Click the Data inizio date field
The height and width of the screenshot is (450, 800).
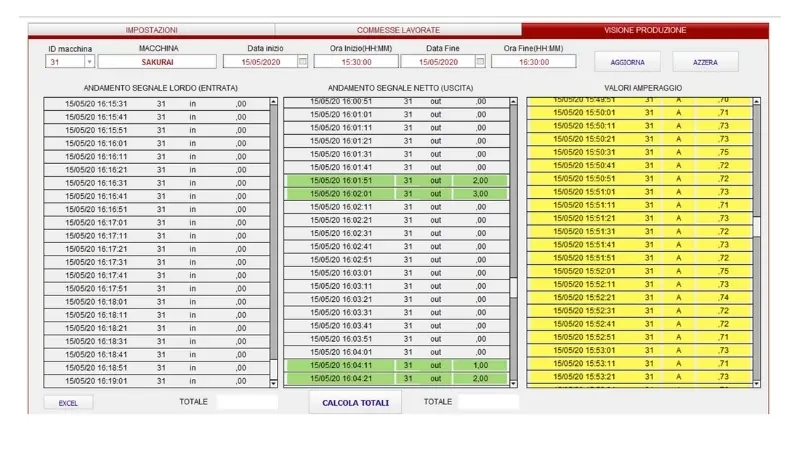click(x=260, y=62)
